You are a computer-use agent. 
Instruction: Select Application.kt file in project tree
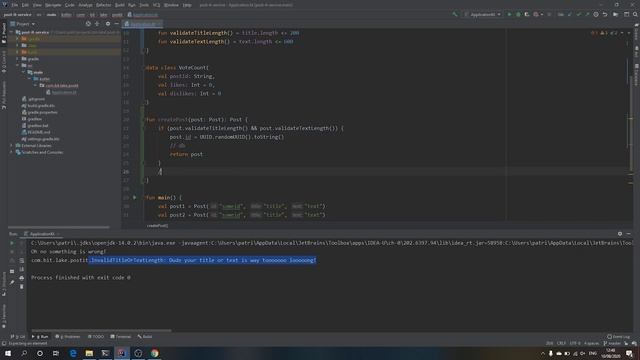(x=61, y=92)
